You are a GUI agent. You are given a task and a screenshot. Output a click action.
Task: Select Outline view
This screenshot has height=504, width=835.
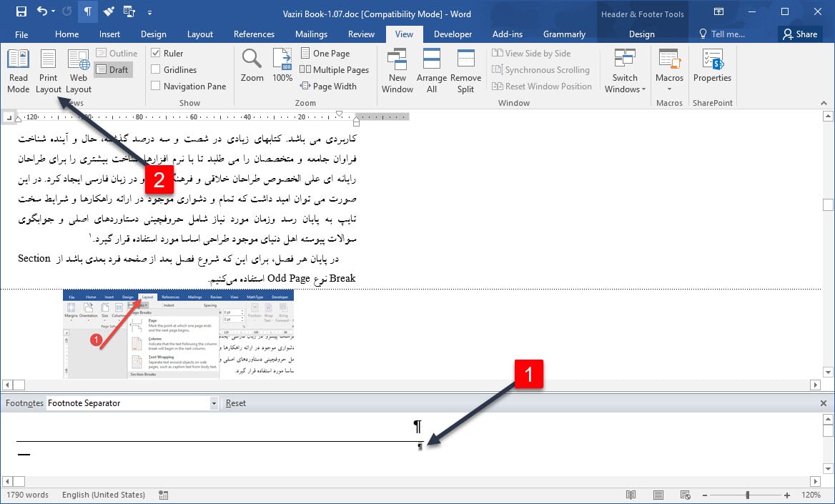117,54
